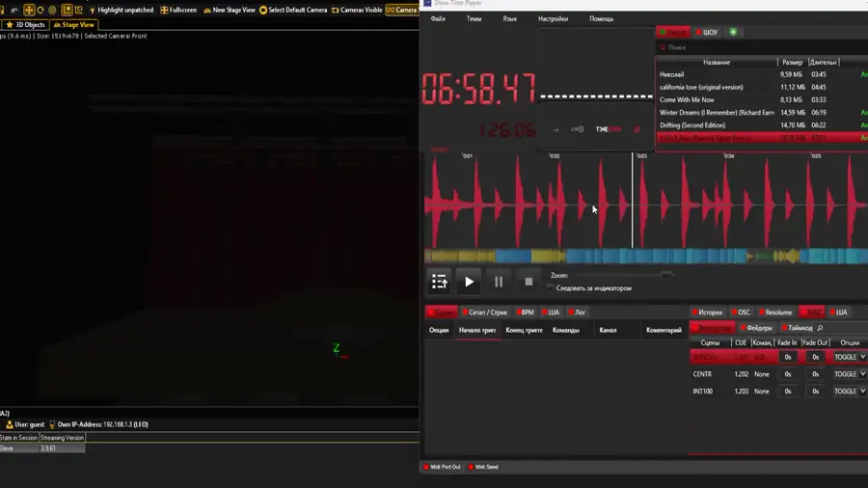
Task: Enable the 'Следовать за индикатором' checkbox
Action: pos(551,288)
